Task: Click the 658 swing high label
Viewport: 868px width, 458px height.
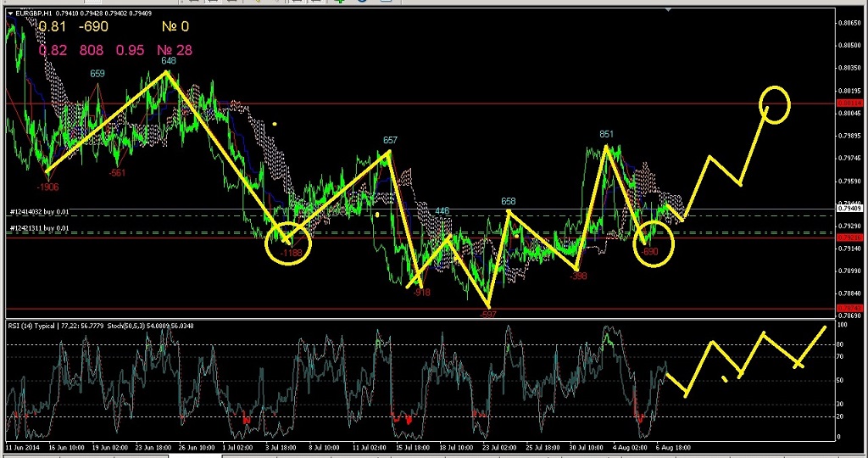Action: (x=509, y=202)
